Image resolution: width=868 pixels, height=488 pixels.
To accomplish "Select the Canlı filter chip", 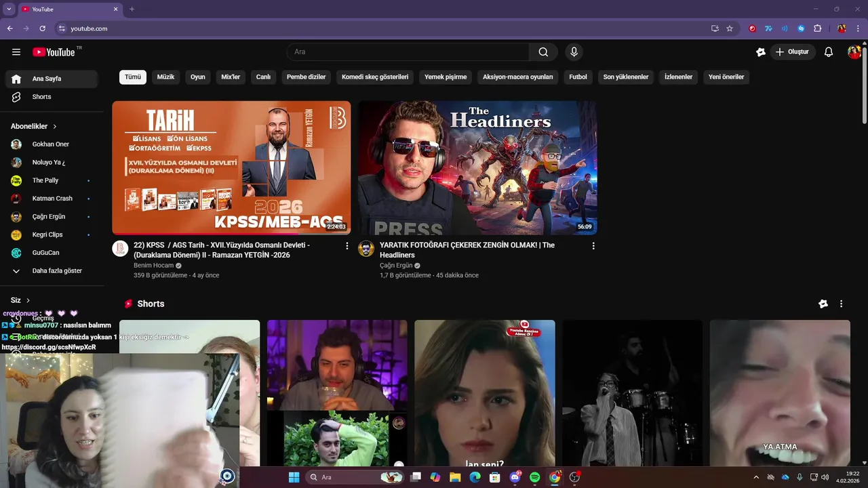I will tap(263, 77).
